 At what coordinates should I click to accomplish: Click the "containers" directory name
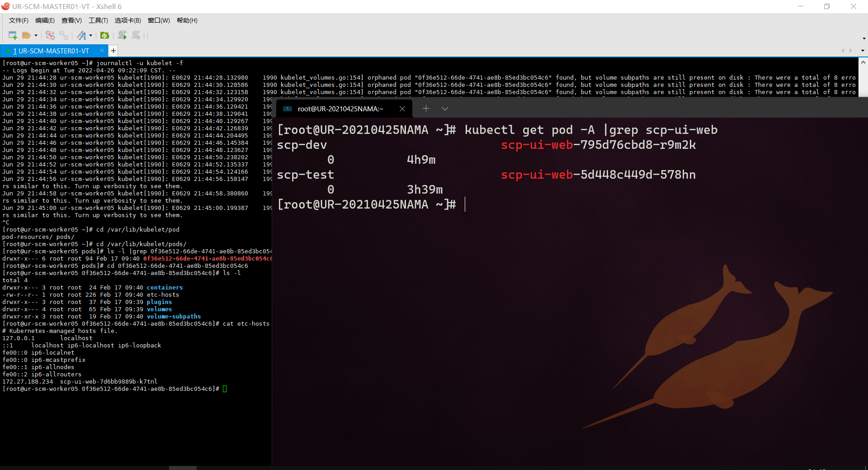[165, 288]
